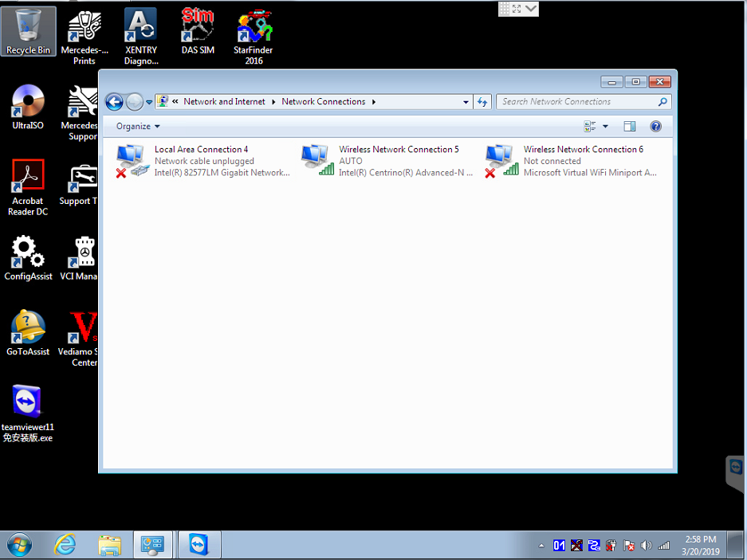
Task: Click Network and Internet breadcrumb
Action: [224, 101]
